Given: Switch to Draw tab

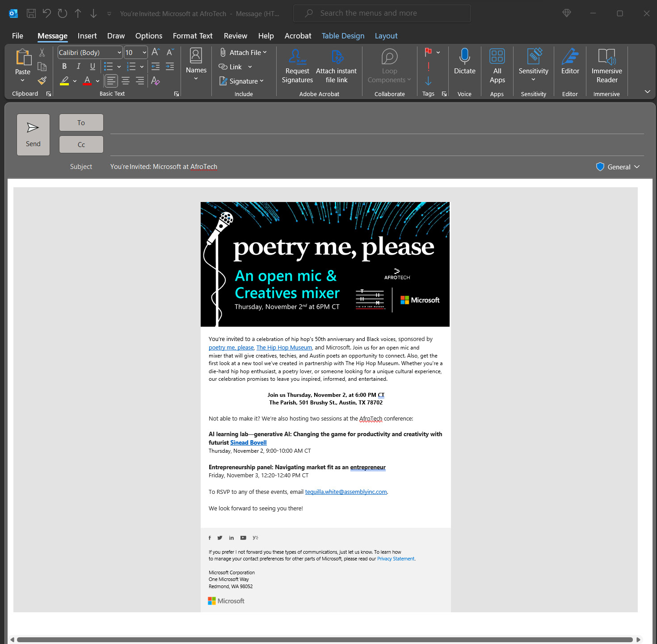Looking at the screenshot, I should [x=116, y=36].
